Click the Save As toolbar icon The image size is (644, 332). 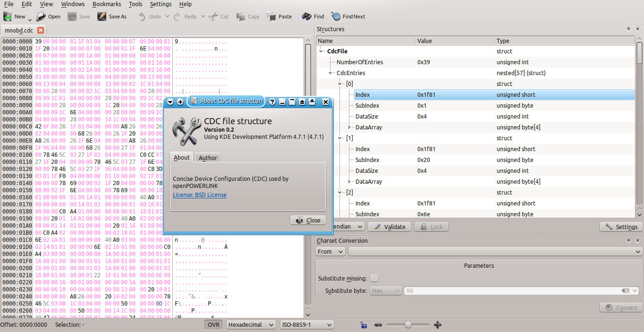point(102,17)
